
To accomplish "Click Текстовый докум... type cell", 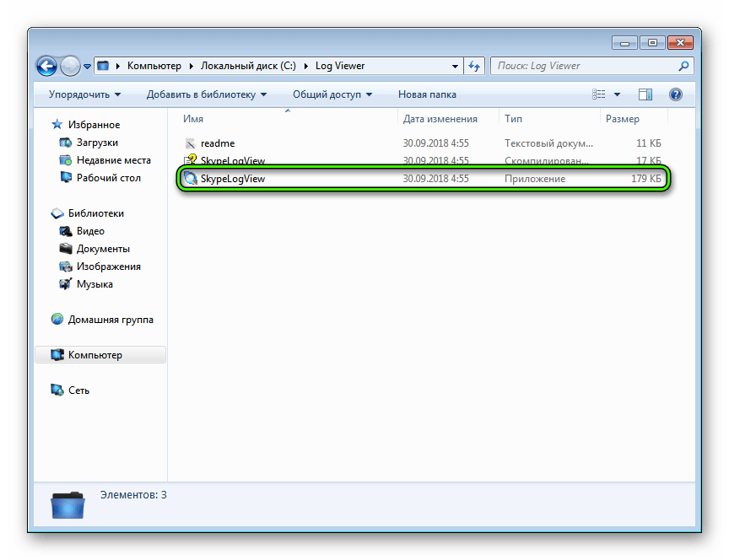I will click(x=548, y=143).
